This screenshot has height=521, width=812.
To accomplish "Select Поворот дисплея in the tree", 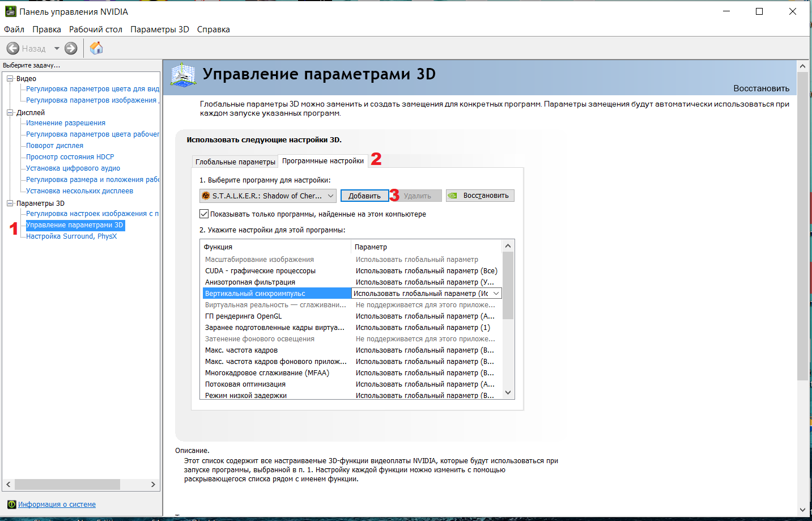I will 54,146.
